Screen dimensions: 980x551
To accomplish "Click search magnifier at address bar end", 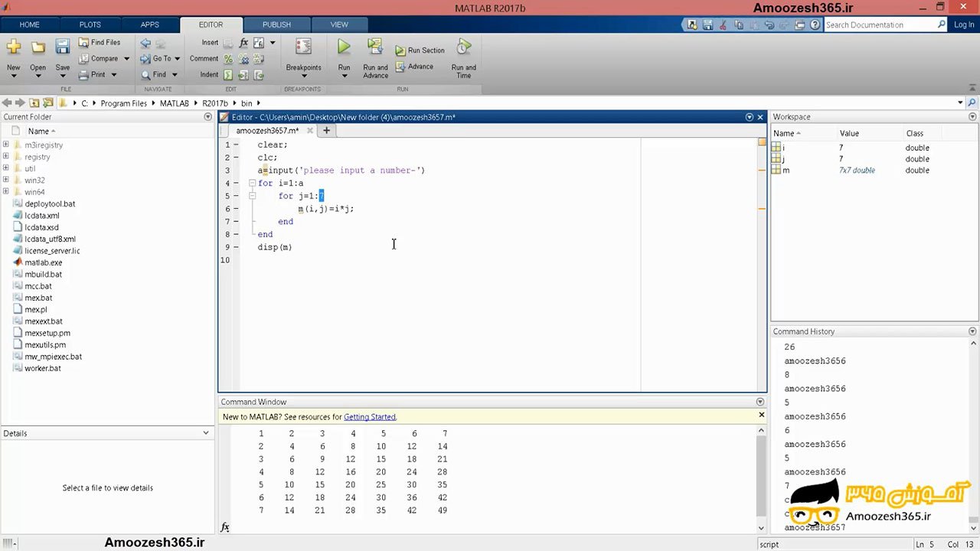I will [972, 103].
